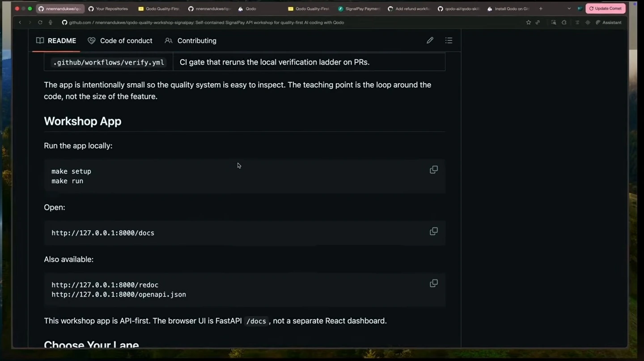Open the Add refund workflow browser tab

(409, 8)
